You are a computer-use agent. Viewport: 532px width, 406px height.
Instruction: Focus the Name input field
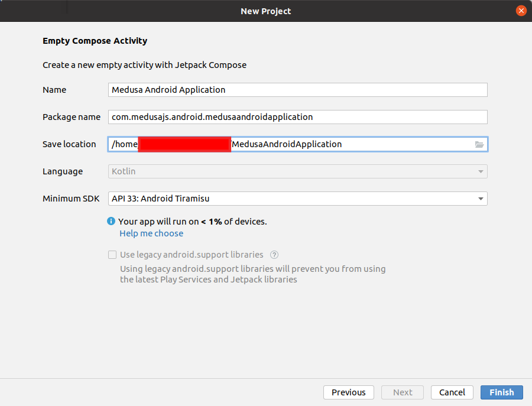pos(298,90)
